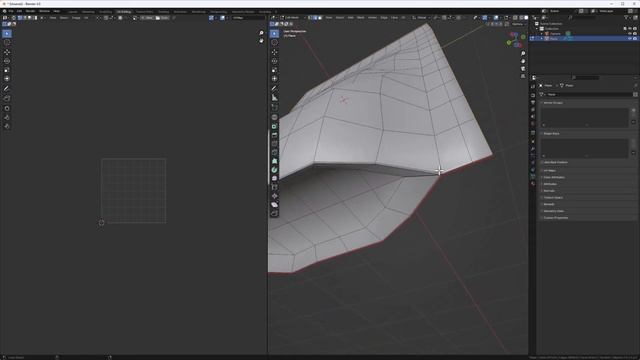Click the UV editor pan hand icon
This screenshot has width=640, height=360.
(x=262, y=40)
